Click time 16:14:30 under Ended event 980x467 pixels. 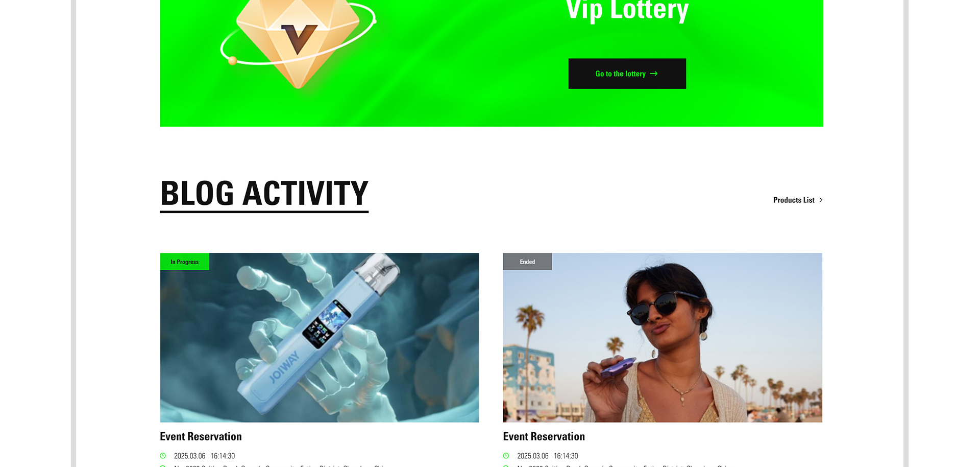pos(566,456)
